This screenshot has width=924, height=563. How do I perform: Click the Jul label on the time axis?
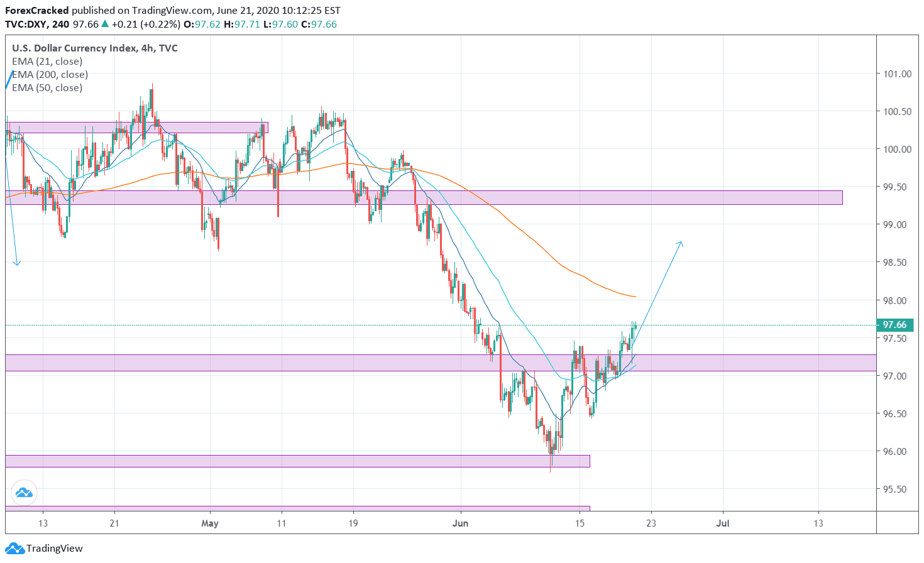pos(723,523)
